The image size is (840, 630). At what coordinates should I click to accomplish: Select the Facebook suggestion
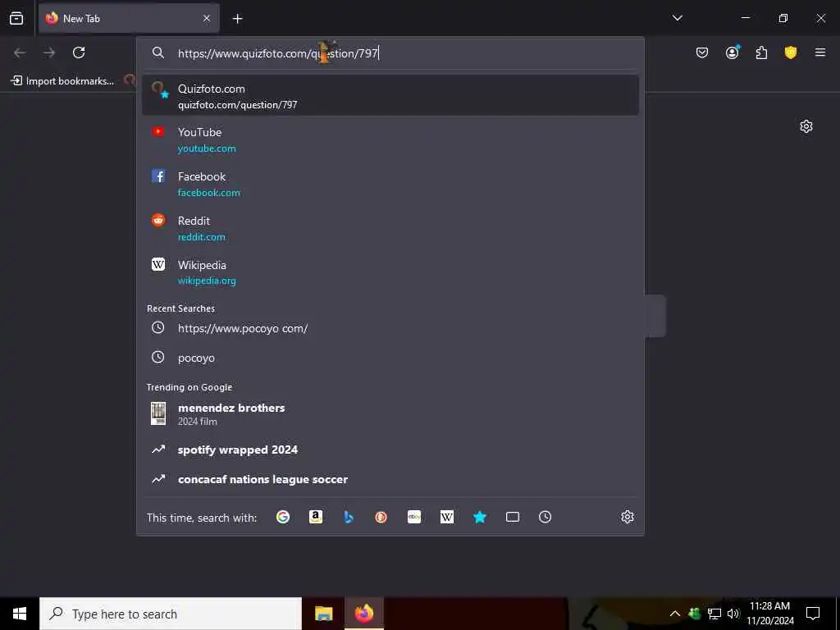pos(390,184)
